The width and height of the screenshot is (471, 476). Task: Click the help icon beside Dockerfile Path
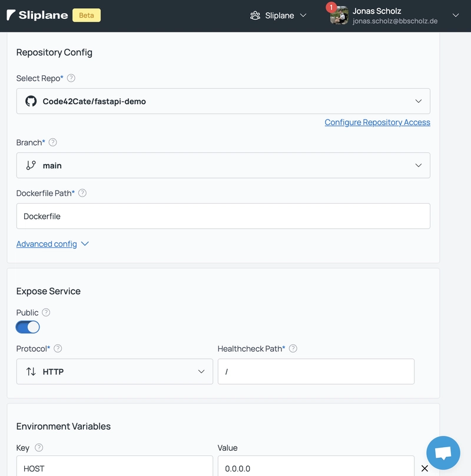82,192
